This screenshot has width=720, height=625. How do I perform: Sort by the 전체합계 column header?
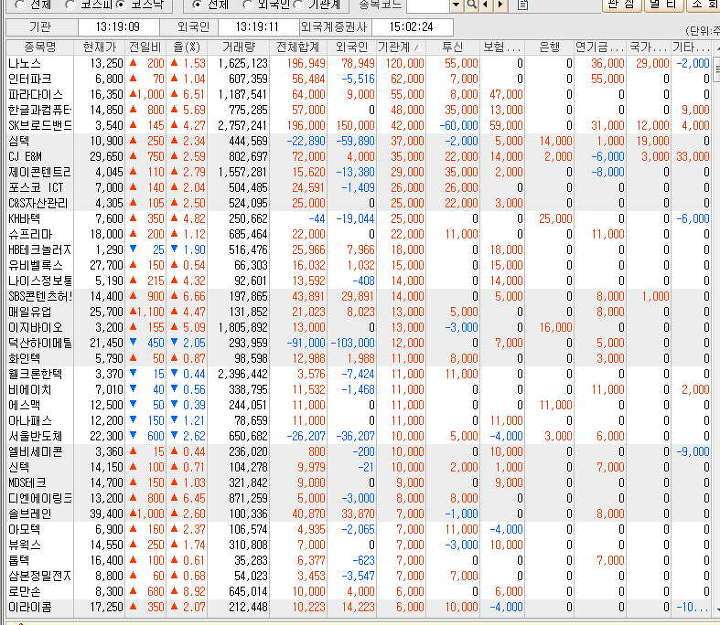tap(298, 47)
